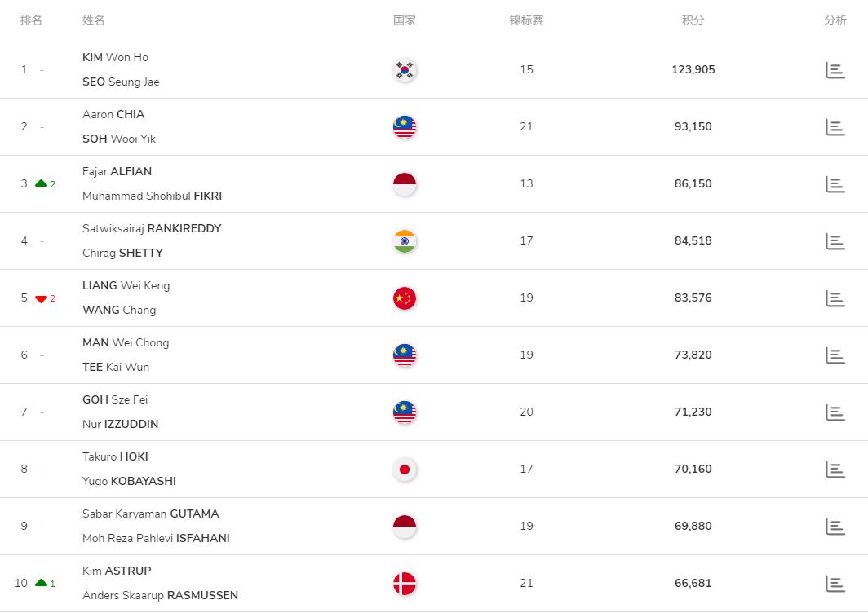Click Muhammad Shohibul FIKRI name
This screenshot has height=613, width=868.
[152, 196]
